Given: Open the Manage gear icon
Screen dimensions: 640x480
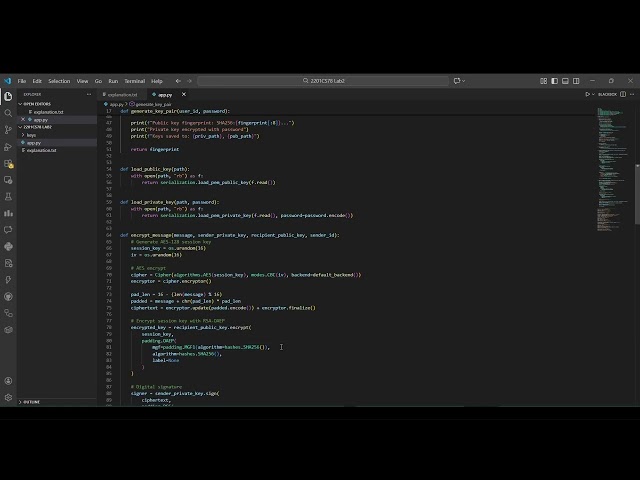Looking at the screenshot, I should (x=8, y=398).
